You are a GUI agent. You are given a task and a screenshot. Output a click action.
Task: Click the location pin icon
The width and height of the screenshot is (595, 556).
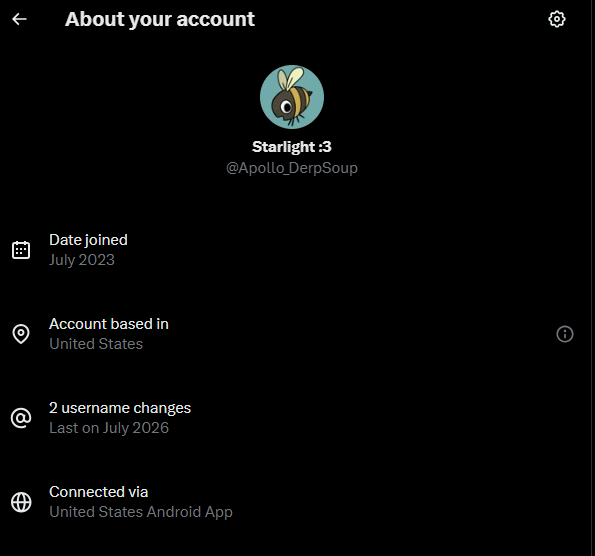tap(21, 334)
